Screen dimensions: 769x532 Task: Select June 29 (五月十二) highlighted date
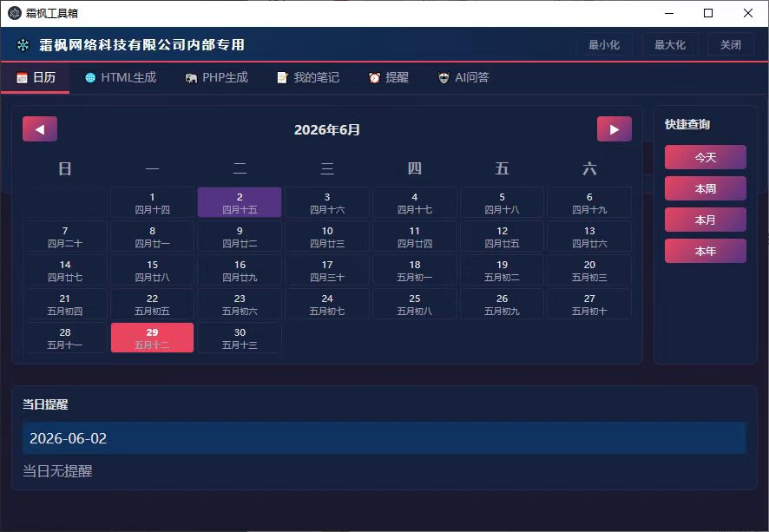tap(153, 338)
